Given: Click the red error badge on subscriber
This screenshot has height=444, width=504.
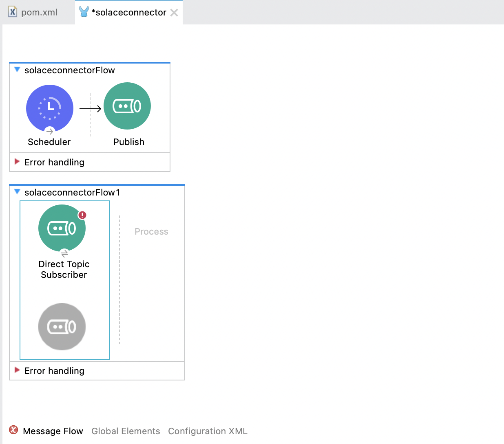Looking at the screenshot, I should pos(82,215).
